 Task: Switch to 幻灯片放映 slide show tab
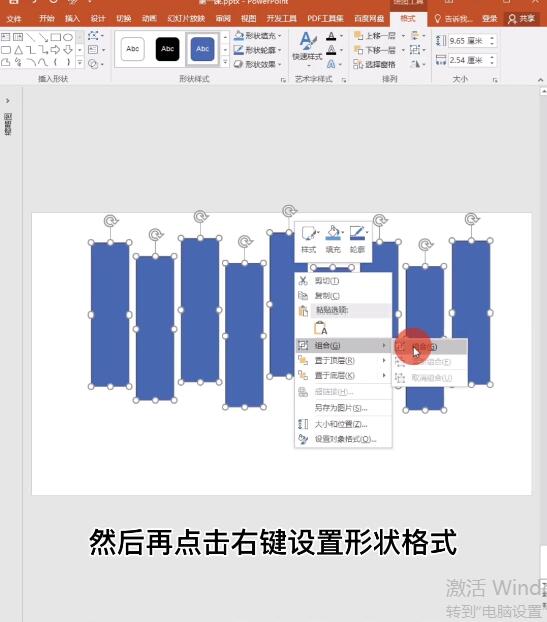[186, 18]
